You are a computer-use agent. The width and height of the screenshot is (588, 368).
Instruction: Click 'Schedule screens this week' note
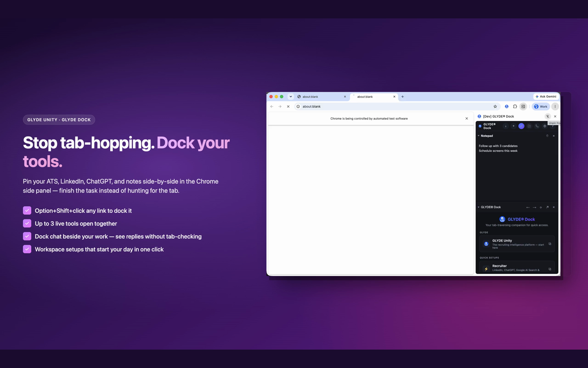point(498,151)
